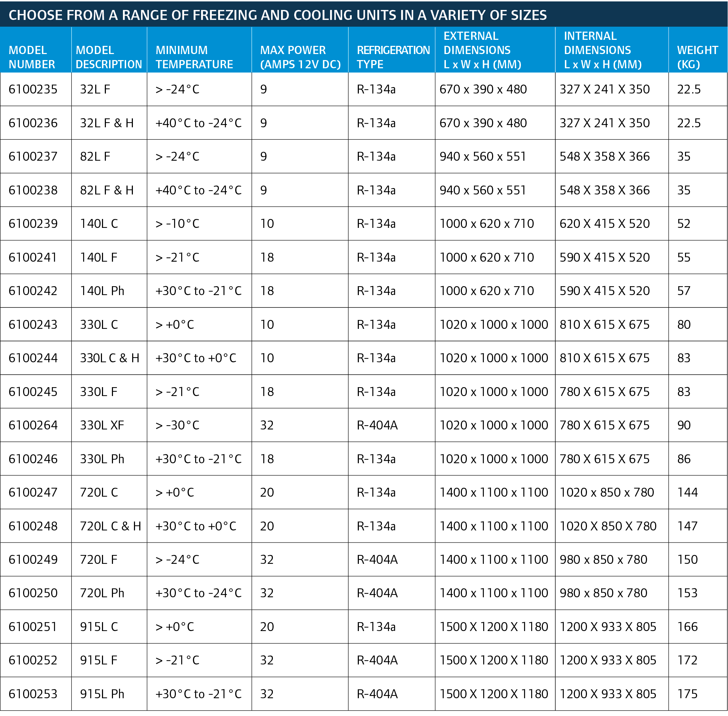
Task: Click the weight value 175
Action: click(687, 694)
